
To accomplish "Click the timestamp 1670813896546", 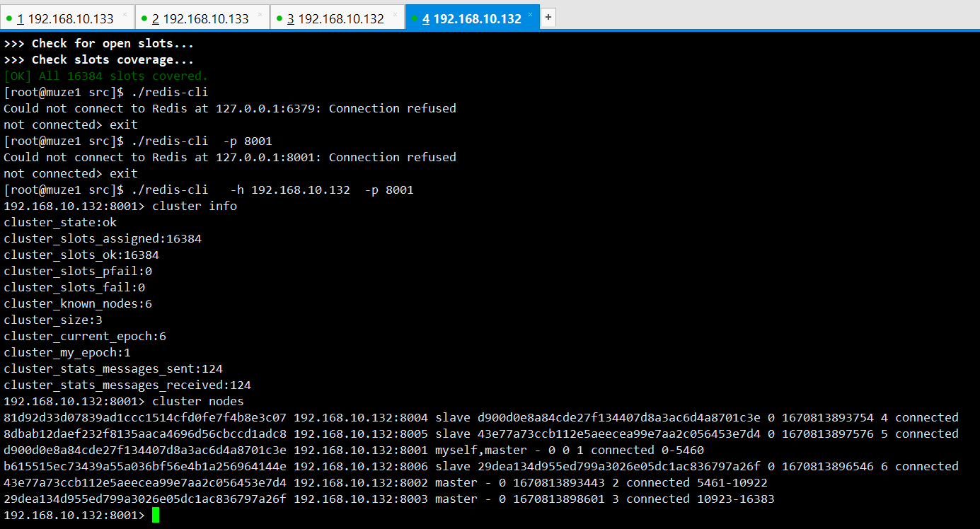I will coord(828,466).
